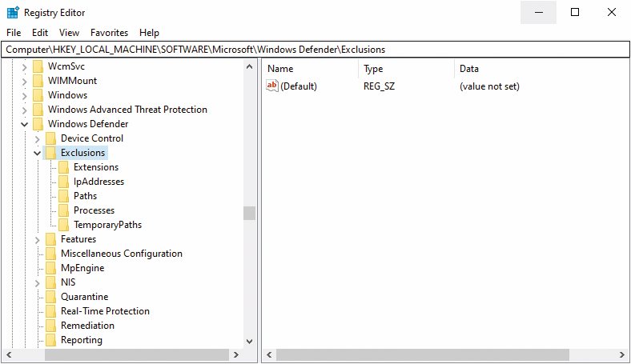631x364 pixels.
Task: Click the REG_SZ type cell
Action: pos(379,86)
